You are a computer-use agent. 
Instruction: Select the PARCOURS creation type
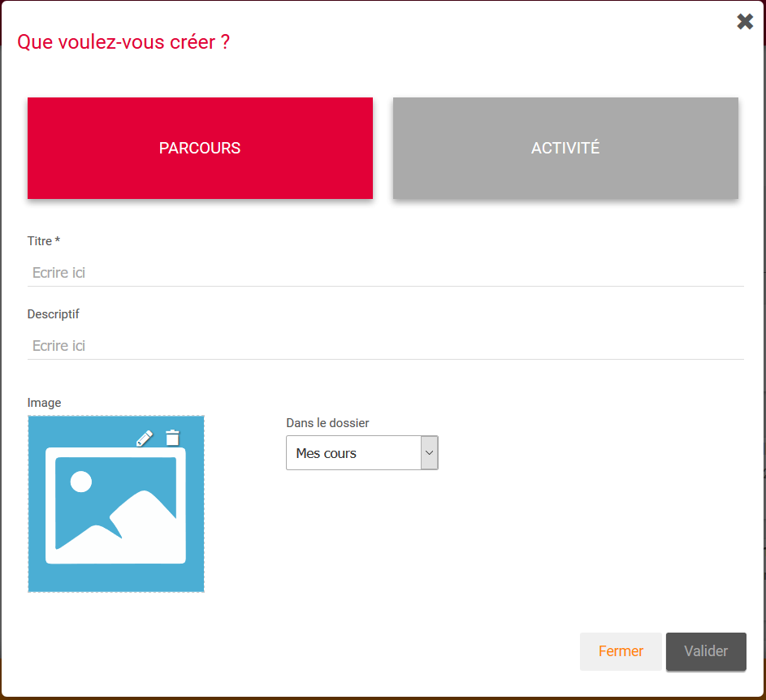200,149
